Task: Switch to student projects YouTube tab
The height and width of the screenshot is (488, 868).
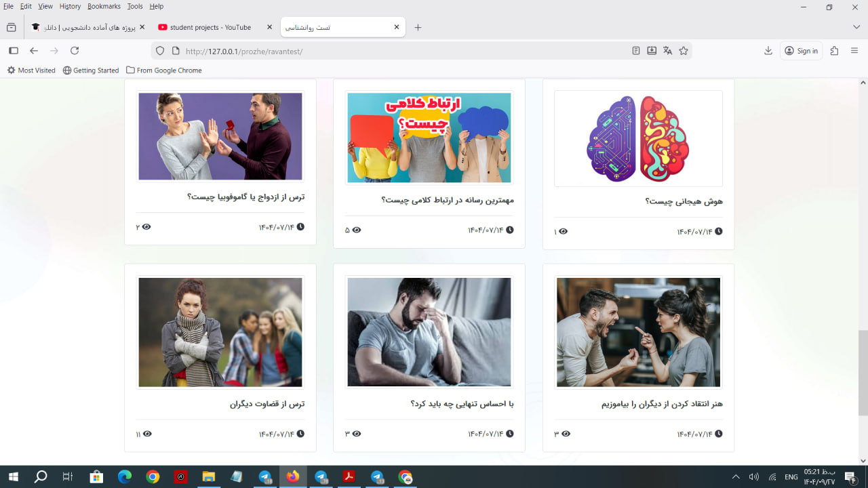Action: [x=210, y=27]
